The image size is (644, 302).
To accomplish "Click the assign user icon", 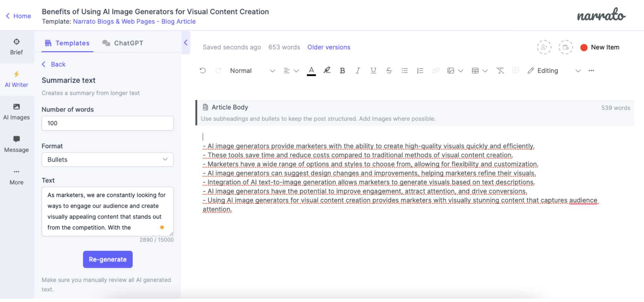I will pyautogui.click(x=544, y=47).
